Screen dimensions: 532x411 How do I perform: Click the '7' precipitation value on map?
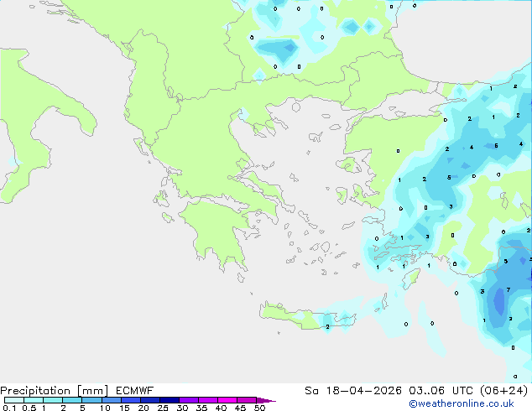509,290
